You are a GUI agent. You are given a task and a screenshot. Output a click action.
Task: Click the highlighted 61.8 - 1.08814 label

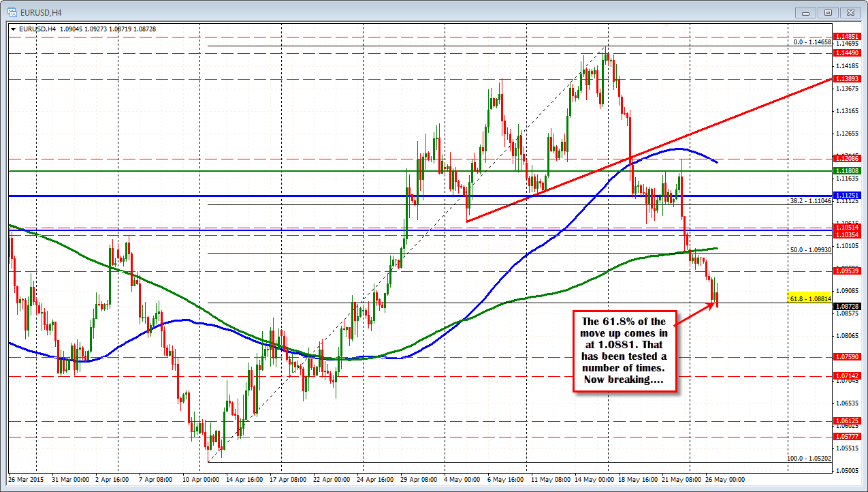coord(810,298)
